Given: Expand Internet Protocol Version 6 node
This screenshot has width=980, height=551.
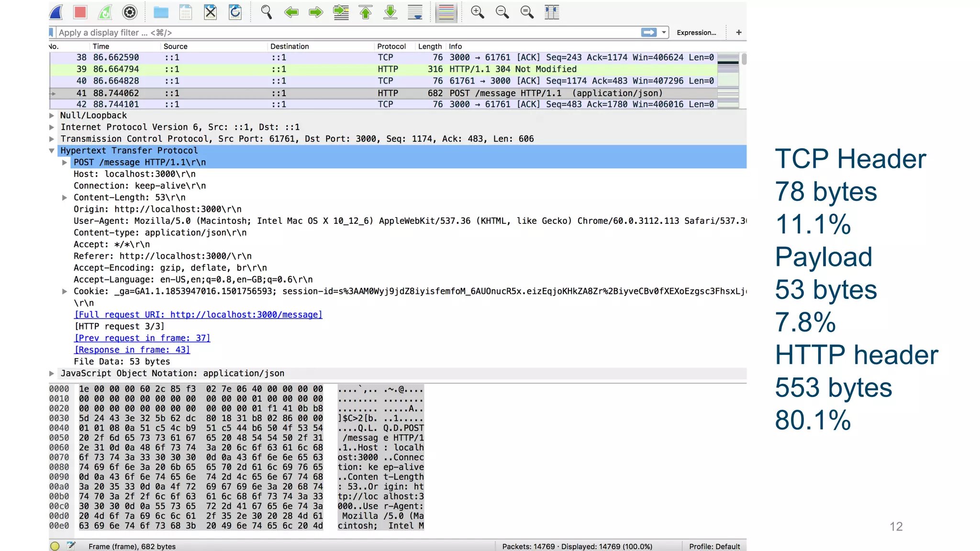Looking at the screenshot, I should coord(52,127).
